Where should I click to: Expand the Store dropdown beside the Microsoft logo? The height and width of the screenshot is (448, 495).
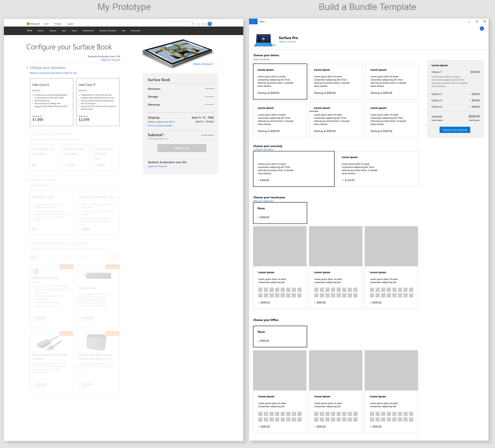pos(47,24)
